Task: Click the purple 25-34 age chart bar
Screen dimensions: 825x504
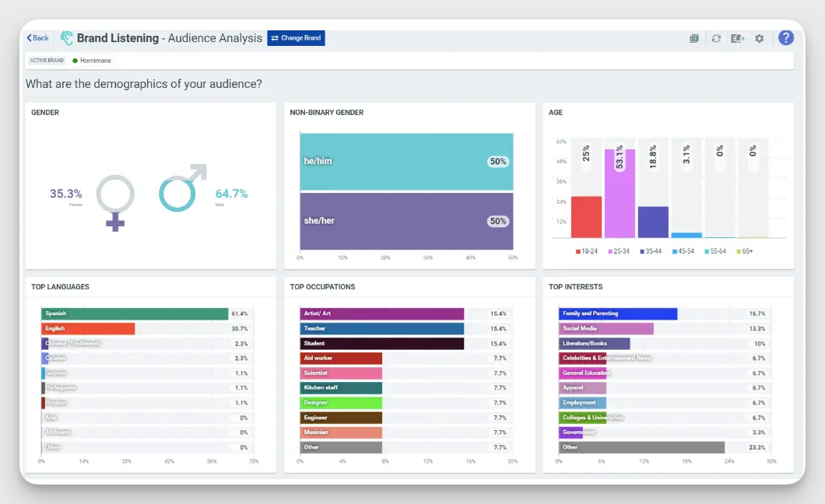Action: pyautogui.click(x=620, y=194)
